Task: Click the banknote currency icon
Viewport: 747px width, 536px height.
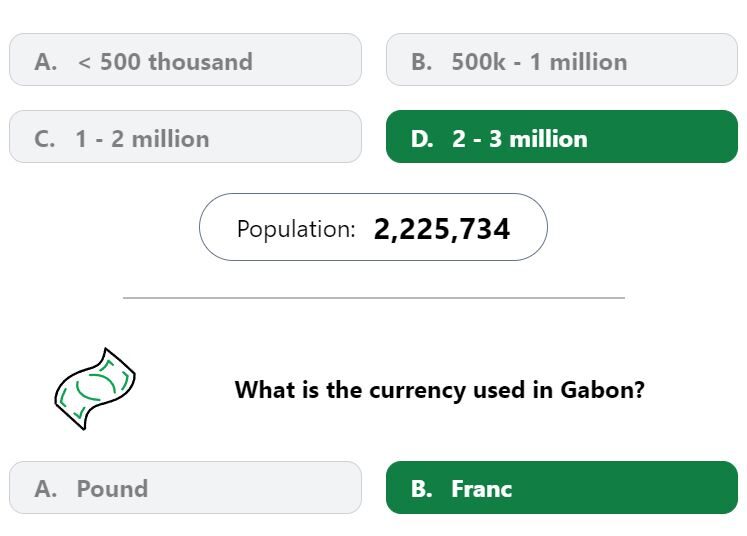Action: [95, 388]
